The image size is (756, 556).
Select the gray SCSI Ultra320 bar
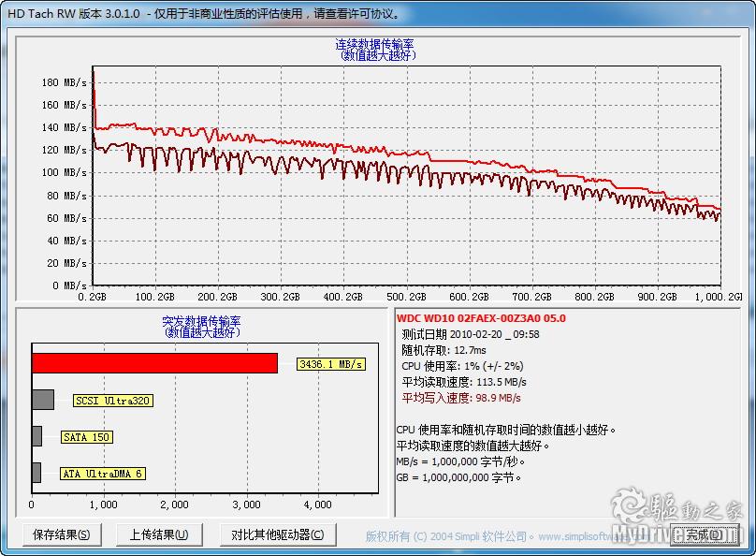[43, 400]
